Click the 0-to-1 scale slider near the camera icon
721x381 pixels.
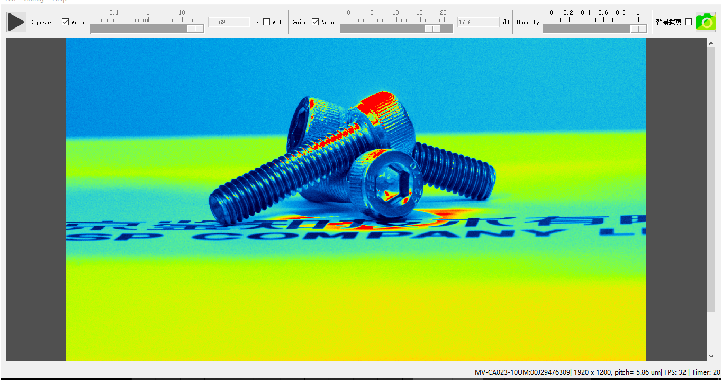[x=595, y=28]
